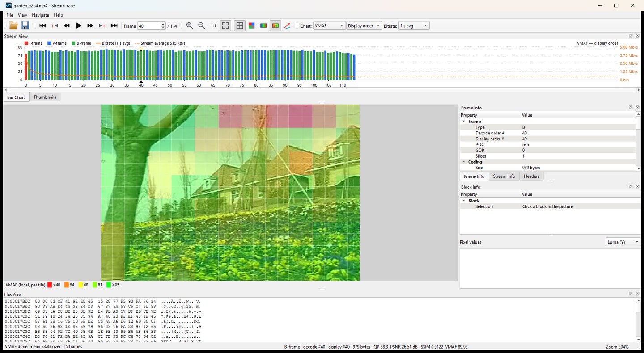Set zoom to 1:1

(213, 26)
